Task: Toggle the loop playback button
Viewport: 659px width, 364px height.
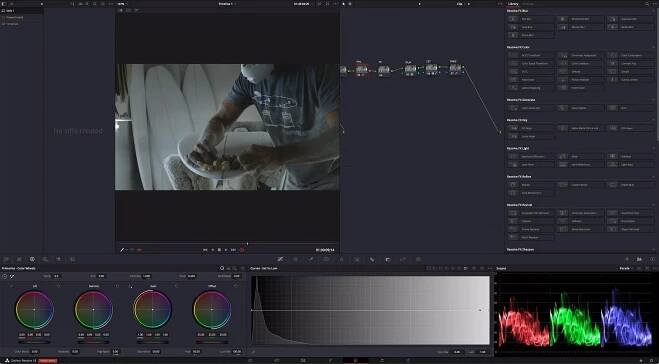Action: 242,250
